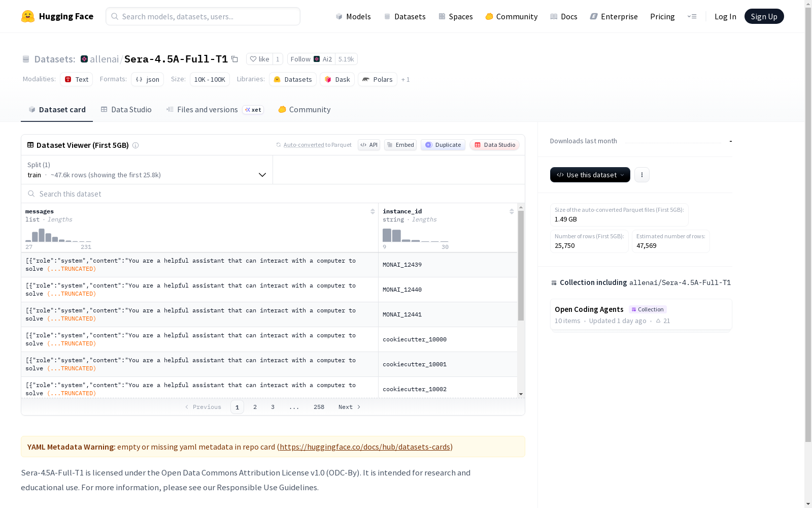Go to page 2 of the viewer
This screenshot has height=508, width=812.
255,407
